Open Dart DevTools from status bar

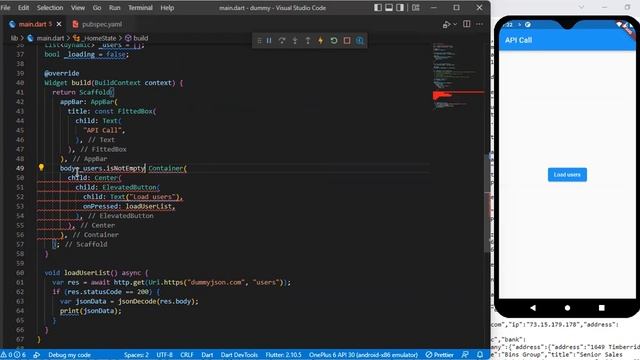point(239,355)
